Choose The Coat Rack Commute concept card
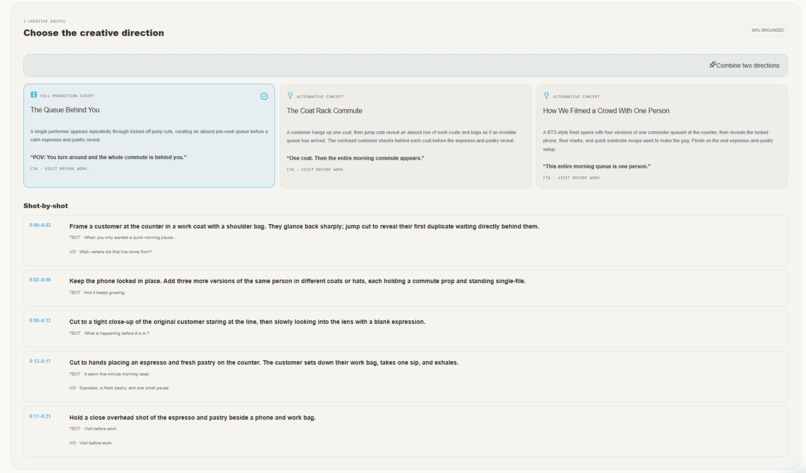The height and width of the screenshot is (473, 806). [x=406, y=136]
